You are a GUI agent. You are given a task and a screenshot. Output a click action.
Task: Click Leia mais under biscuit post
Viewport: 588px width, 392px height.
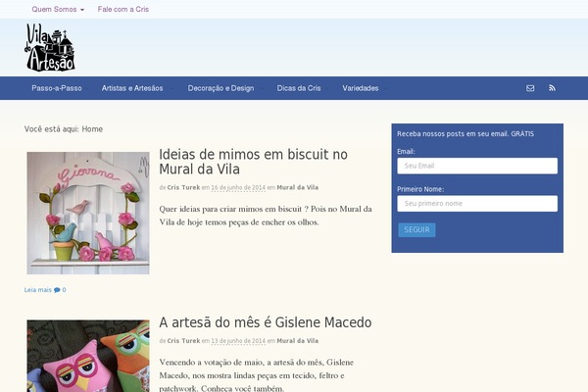pos(38,290)
